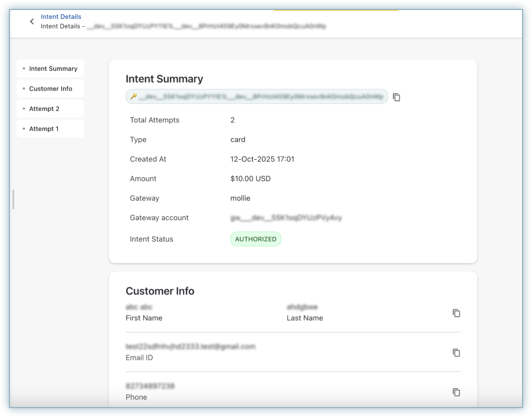
Task: Click the Customer Info card heading
Action: 160,291
